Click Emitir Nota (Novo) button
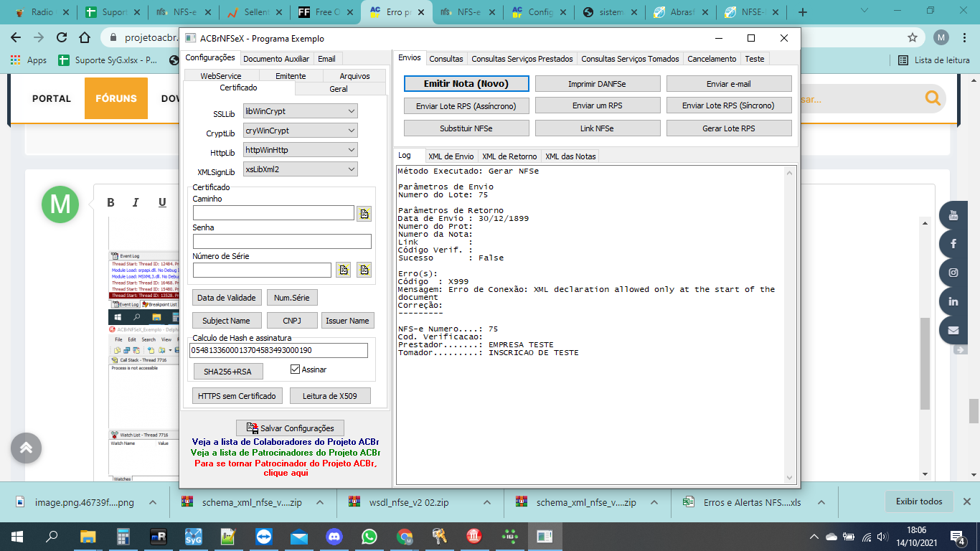980x551 pixels. (466, 84)
